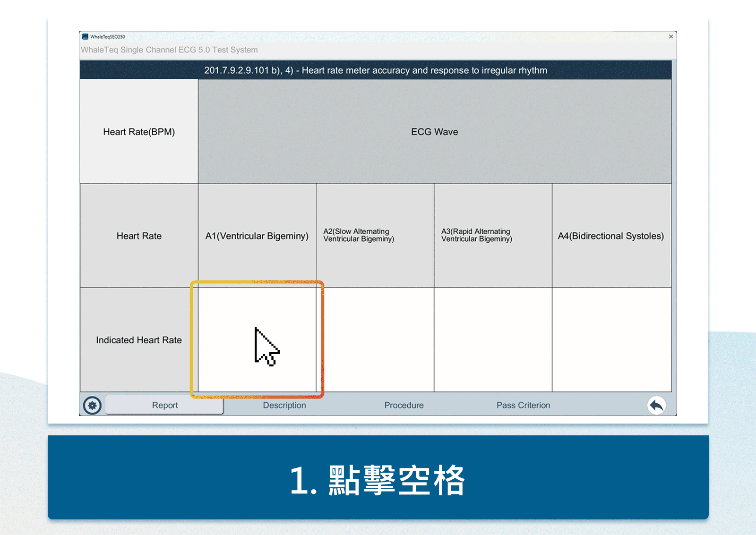Select the A1(Ventricular Bigeminy) cell
This screenshot has width=756, height=535.
tap(257, 236)
